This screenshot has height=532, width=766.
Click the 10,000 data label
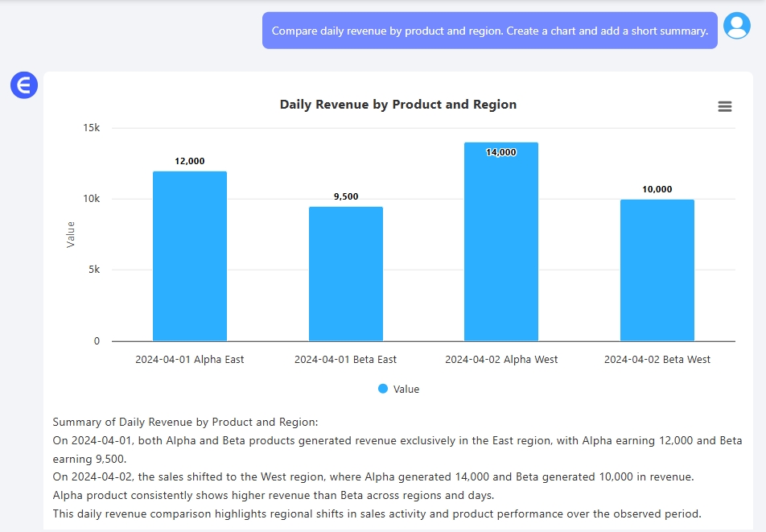(x=657, y=189)
